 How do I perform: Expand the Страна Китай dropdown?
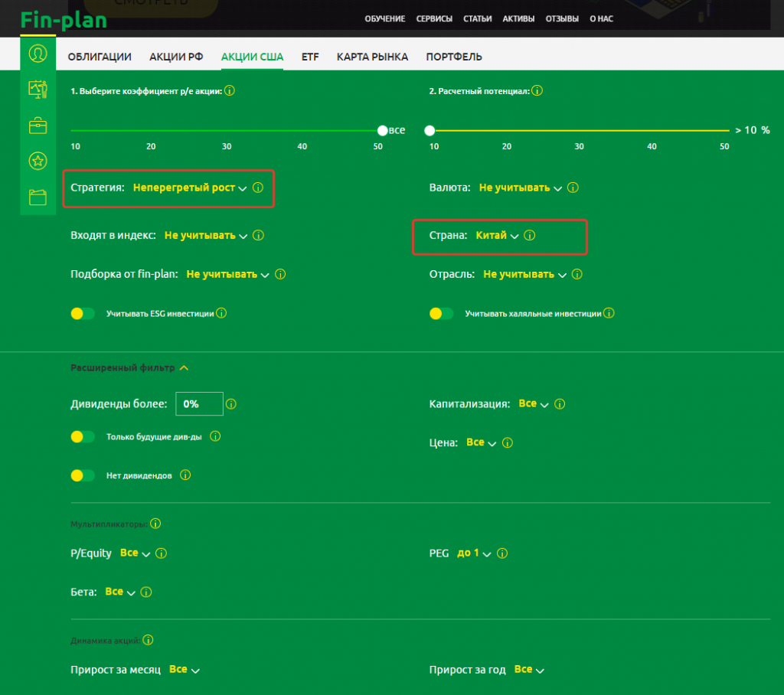497,236
